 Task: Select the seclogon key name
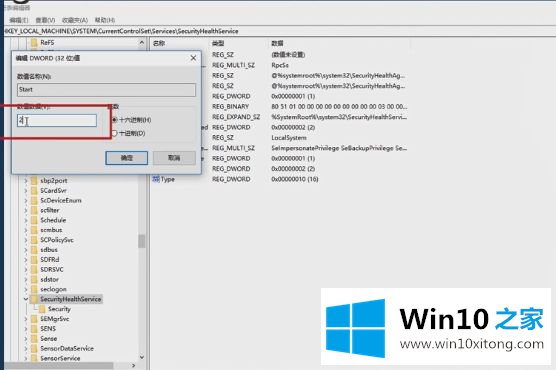[53, 289]
